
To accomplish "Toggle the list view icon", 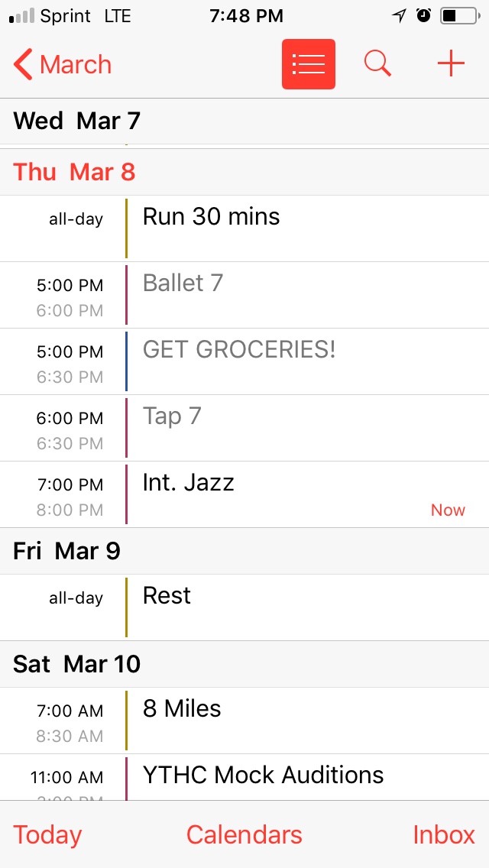I will click(x=308, y=64).
